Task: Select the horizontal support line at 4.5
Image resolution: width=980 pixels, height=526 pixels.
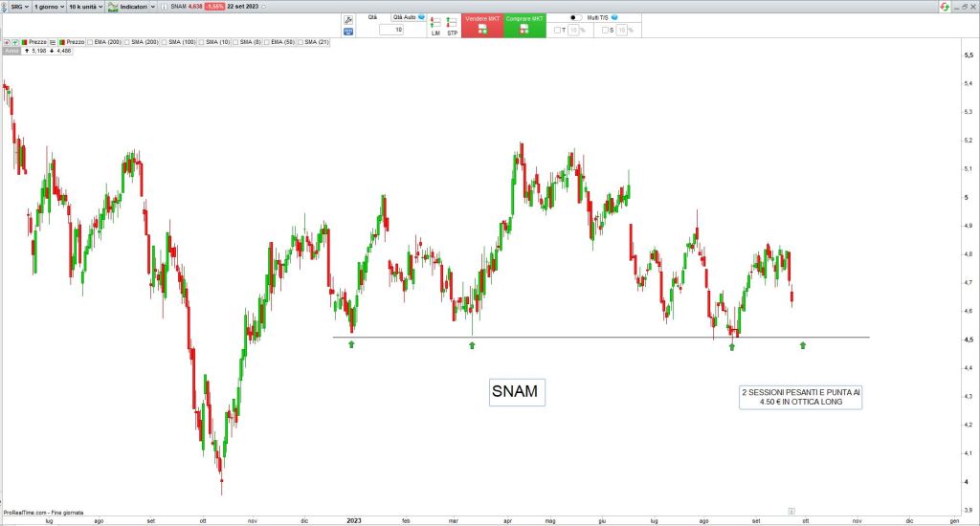Action: point(600,338)
